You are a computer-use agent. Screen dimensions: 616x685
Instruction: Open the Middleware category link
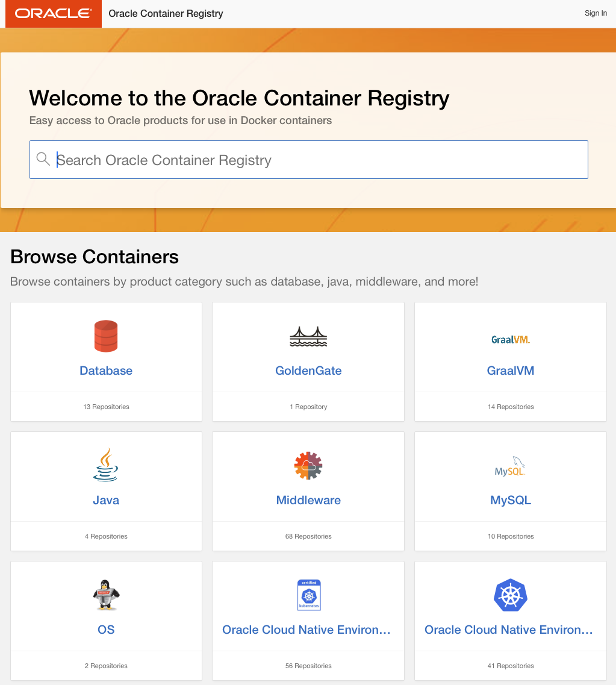point(308,500)
